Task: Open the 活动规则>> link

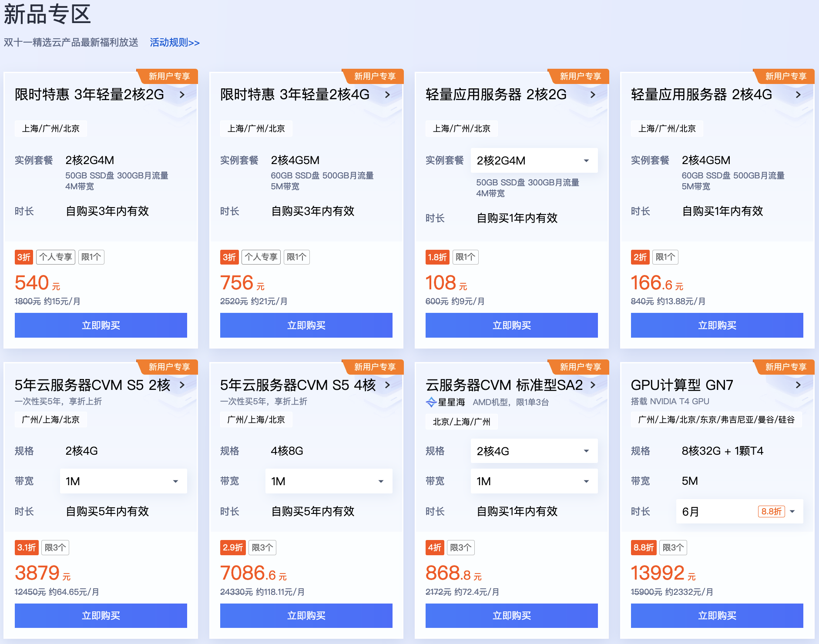Action: tap(175, 43)
